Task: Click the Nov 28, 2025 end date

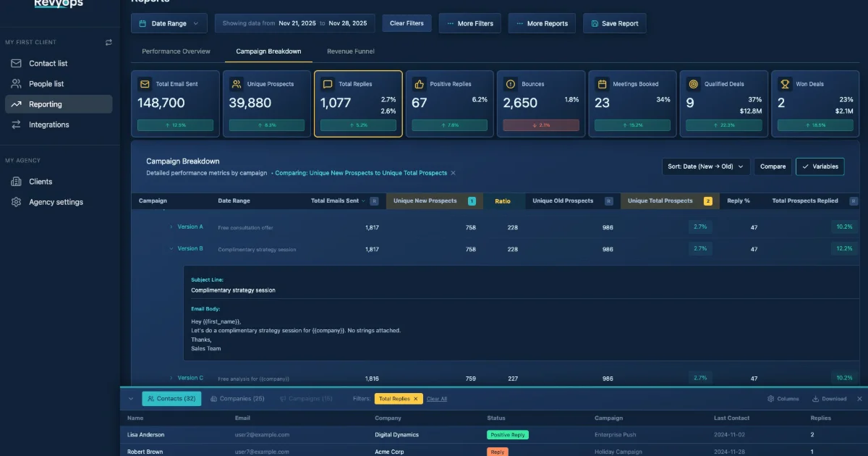Action: click(x=348, y=23)
